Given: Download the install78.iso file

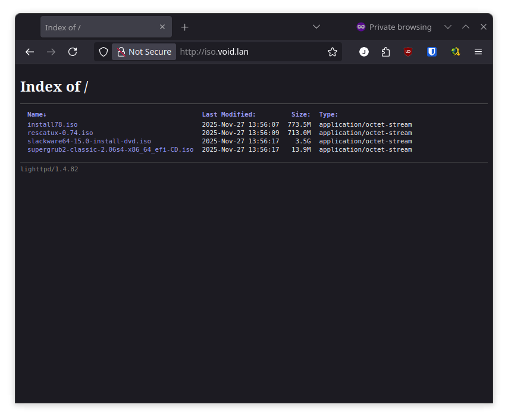Looking at the screenshot, I should [x=52, y=125].
